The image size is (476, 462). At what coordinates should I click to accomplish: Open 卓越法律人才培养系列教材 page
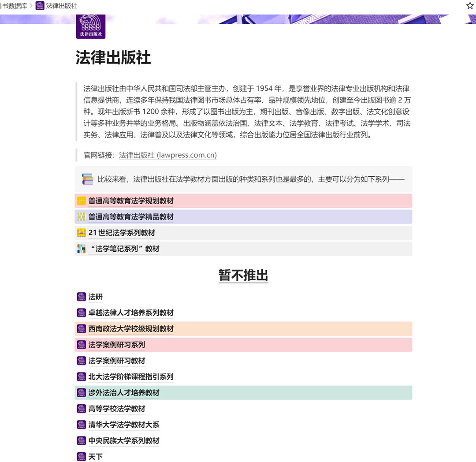[131, 313]
